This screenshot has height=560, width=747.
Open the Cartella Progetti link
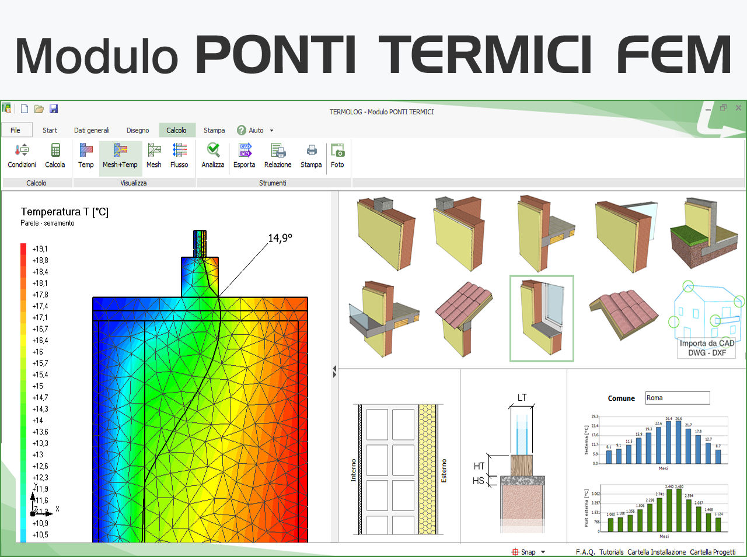tap(713, 552)
